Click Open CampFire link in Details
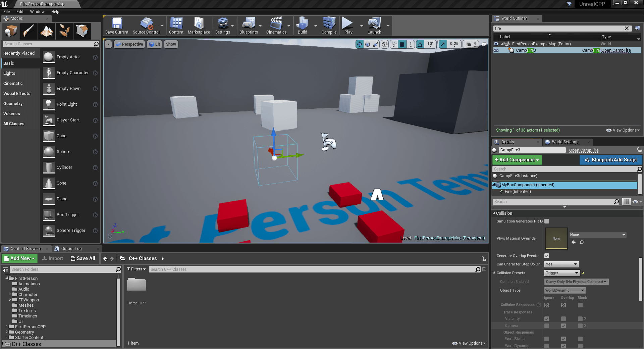Viewport: 644px width, 349px height. click(584, 150)
